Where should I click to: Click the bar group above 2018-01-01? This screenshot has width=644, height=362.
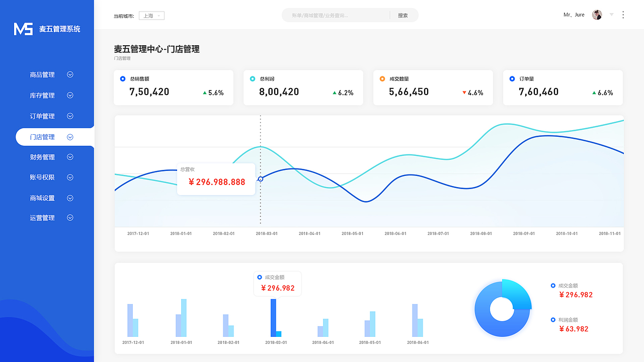tap(181, 318)
